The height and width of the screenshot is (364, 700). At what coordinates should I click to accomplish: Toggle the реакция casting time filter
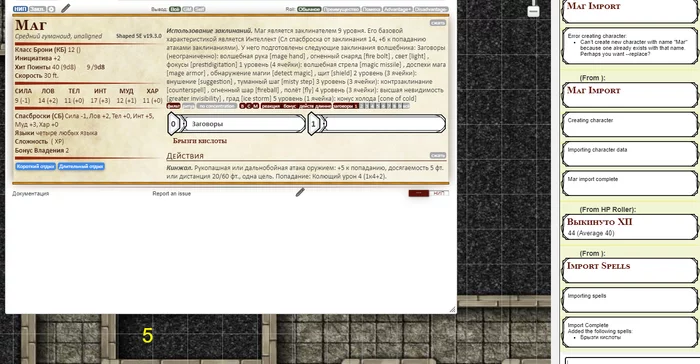(x=271, y=106)
